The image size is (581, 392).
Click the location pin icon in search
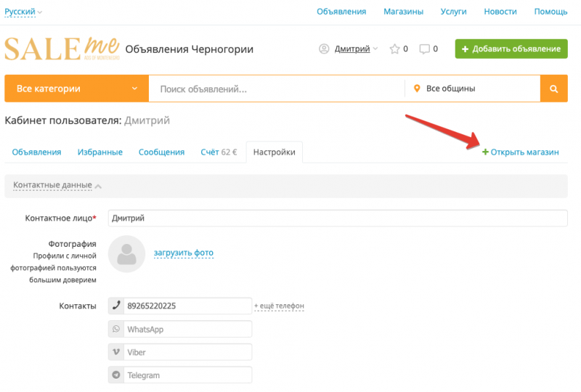[417, 89]
